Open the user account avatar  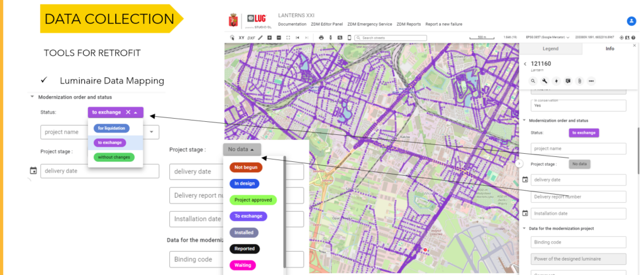pyautogui.click(x=631, y=21)
